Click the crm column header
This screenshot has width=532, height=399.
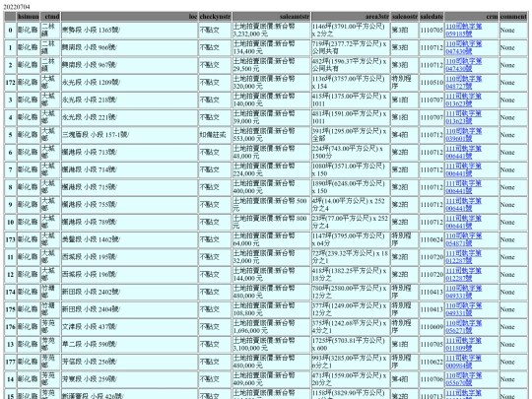(472, 17)
